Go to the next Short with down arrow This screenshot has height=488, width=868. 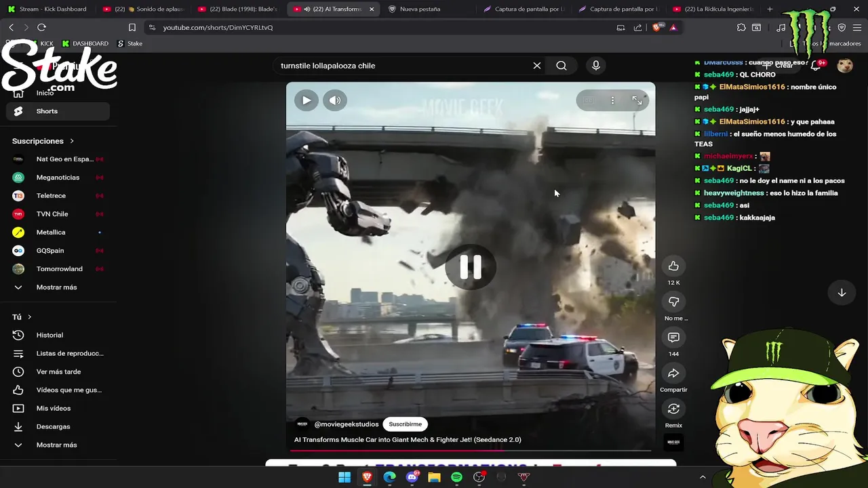click(x=842, y=293)
